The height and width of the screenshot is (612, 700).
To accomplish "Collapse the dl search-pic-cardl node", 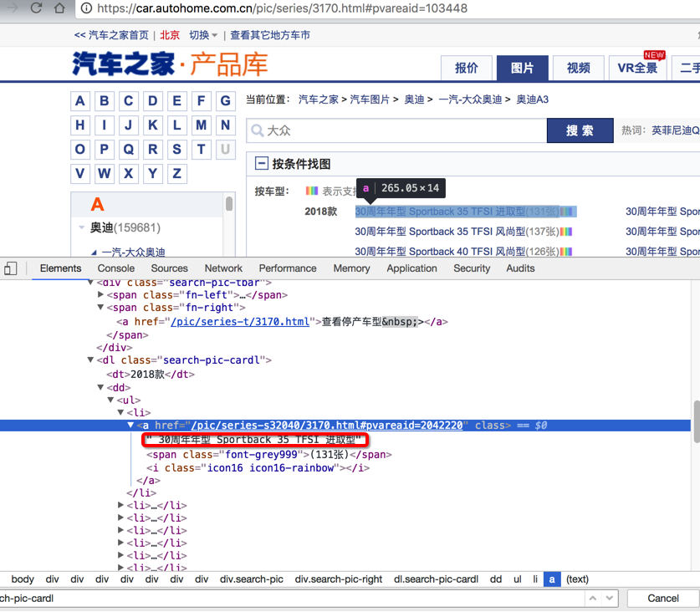I will click(x=90, y=360).
